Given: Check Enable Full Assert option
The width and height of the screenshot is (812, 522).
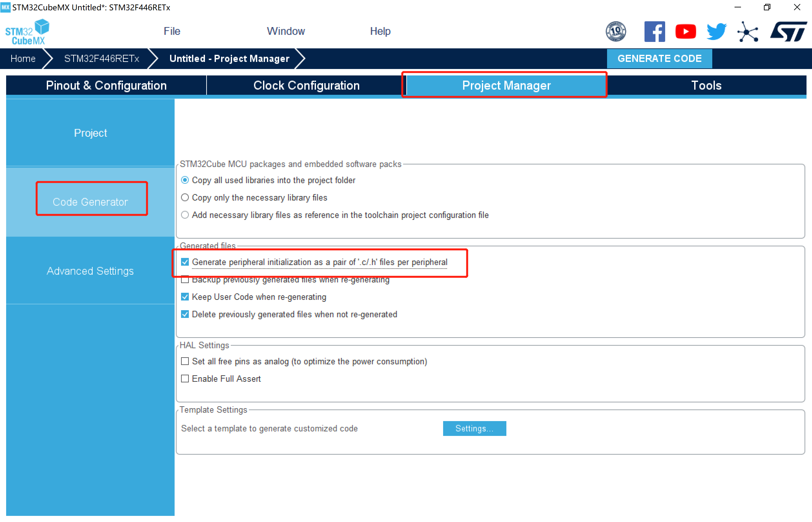Looking at the screenshot, I should click(x=185, y=379).
